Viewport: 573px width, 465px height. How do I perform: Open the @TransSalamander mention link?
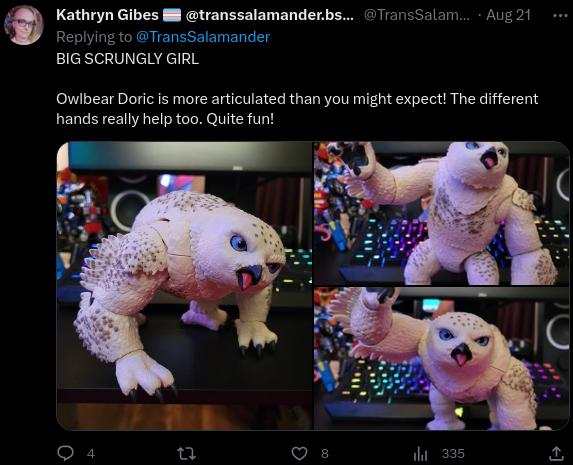point(203,37)
